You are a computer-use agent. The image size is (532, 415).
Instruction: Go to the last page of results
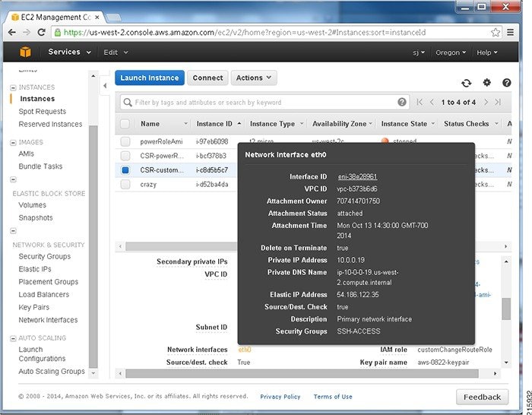[x=498, y=102]
